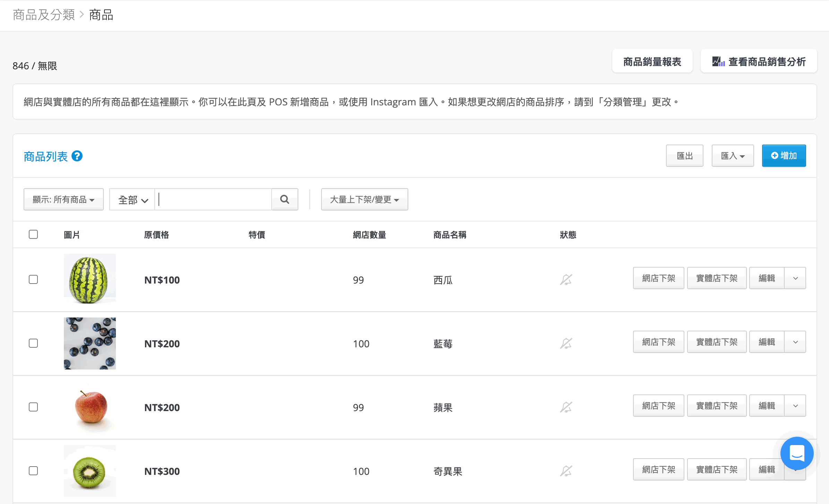Click the quantity 99 in 西瓜 row
The height and width of the screenshot is (504, 829).
pyautogui.click(x=358, y=280)
